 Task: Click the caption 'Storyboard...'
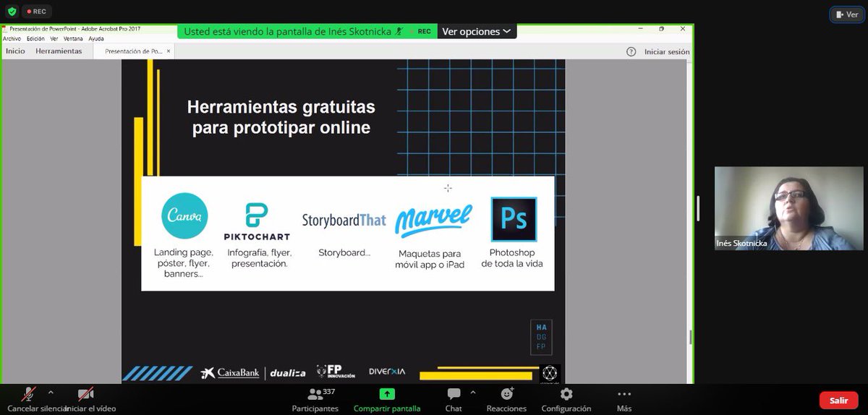click(344, 252)
